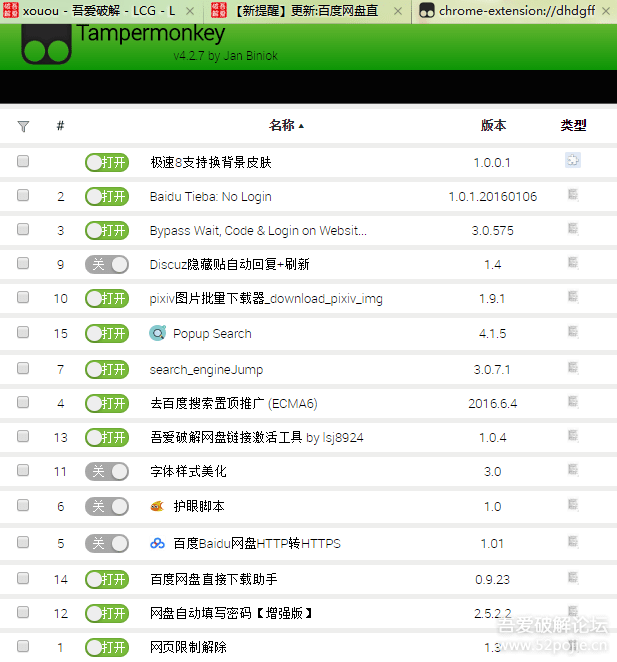This screenshot has width=617, height=662.
Task: Click version 1.0.1.20160106 of Baidu Tieba
Action: [x=492, y=197]
